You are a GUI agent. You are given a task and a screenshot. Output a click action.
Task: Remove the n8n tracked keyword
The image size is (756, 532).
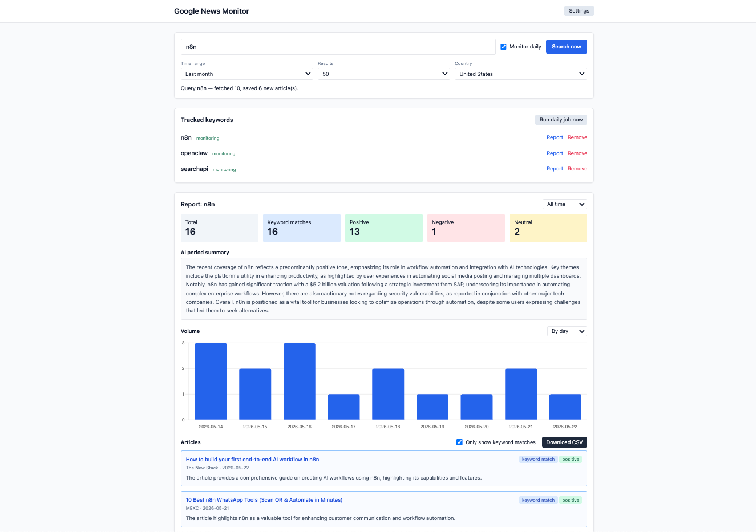pos(577,137)
